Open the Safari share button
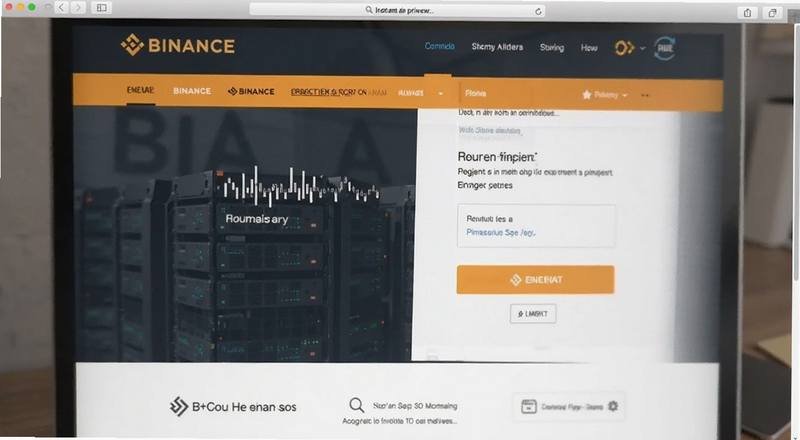Image resolution: width=800 pixels, height=440 pixels. coord(747,13)
